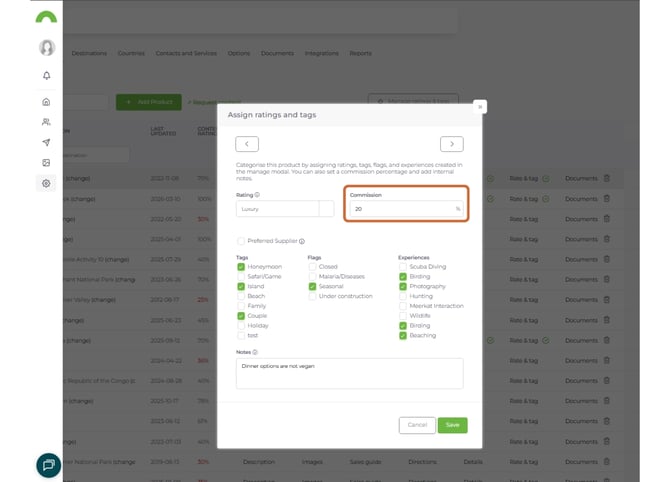The image size is (670, 482).
Task: Toggle the Preferred Supplier checkbox
Action: click(x=241, y=241)
